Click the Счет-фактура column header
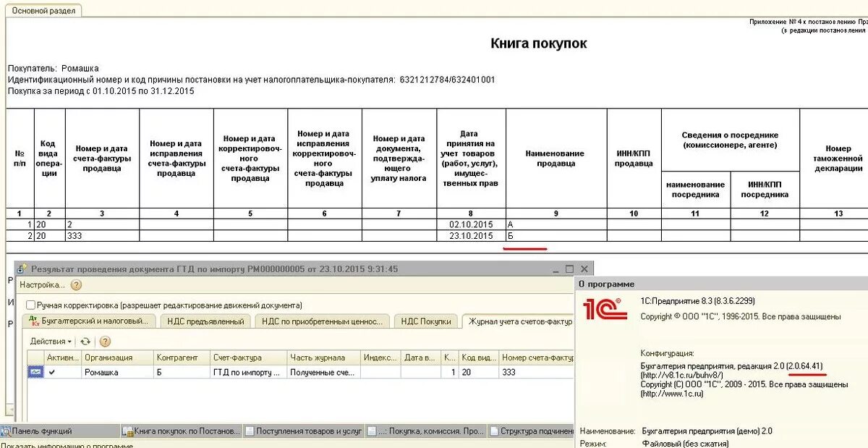The image size is (868, 448). click(248, 358)
